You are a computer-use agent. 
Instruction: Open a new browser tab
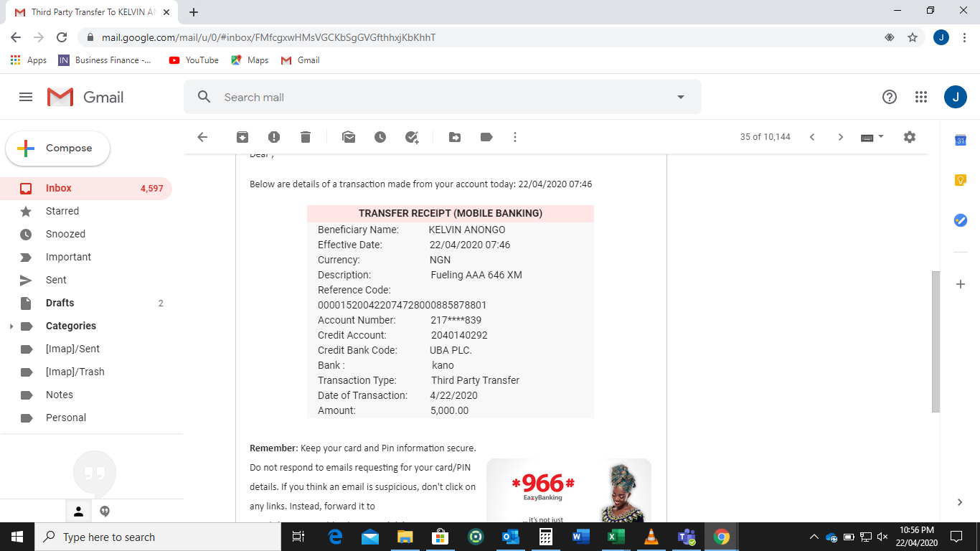pos(194,12)
